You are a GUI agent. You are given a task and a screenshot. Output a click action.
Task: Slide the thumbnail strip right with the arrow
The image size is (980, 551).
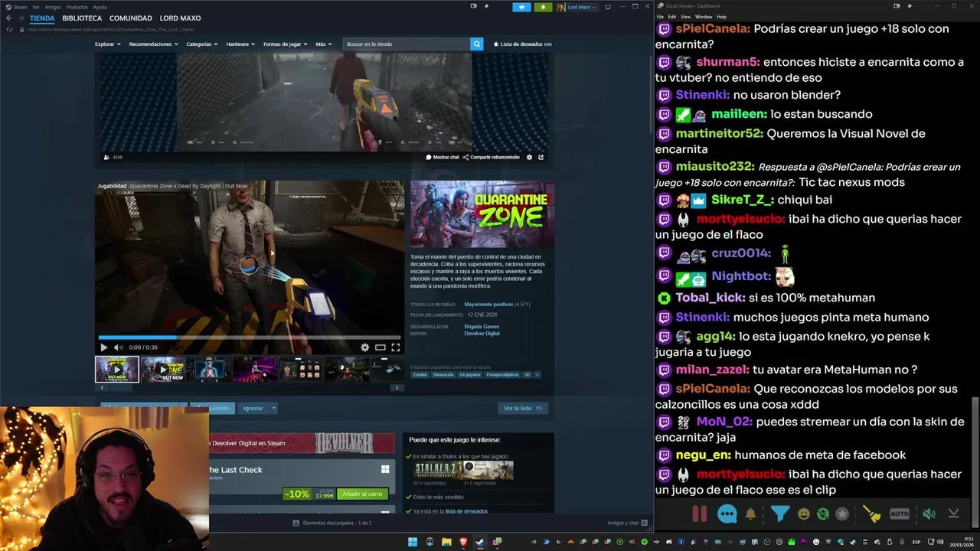pos(397,387)
